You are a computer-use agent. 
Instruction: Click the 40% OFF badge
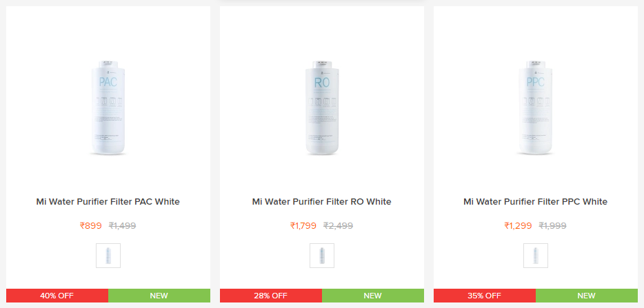pos(57,296)
